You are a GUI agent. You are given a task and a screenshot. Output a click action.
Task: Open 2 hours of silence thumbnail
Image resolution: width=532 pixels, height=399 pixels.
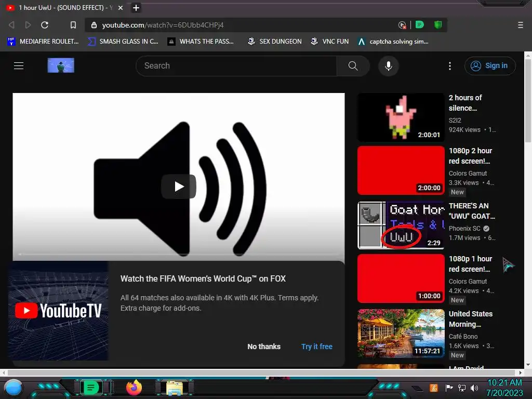(x=401, y=117)
